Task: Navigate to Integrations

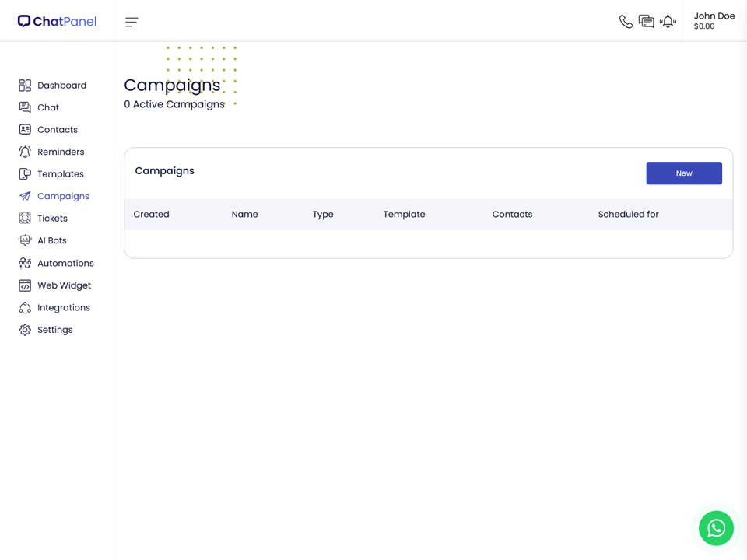Action: (x=64, y=308)
